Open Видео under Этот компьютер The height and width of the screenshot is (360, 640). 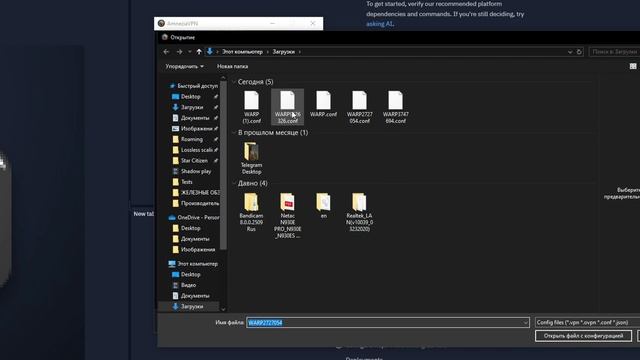point(188,285)
